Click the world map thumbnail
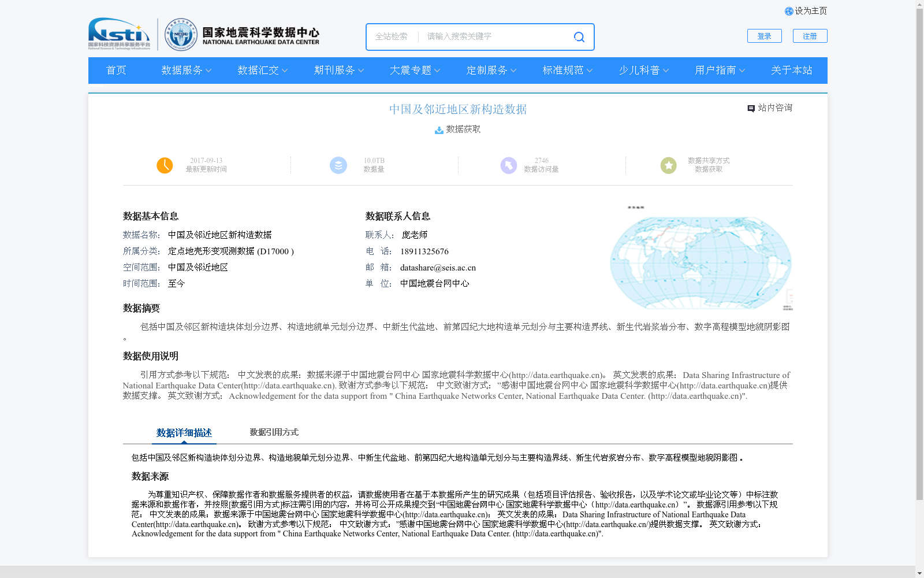The height and width of the screenshot is (578, 924). pos(701,258)
